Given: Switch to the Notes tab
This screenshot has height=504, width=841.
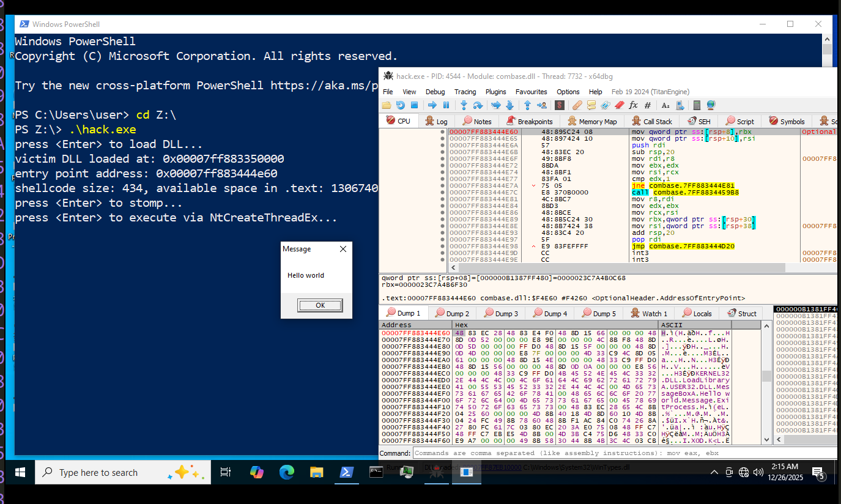Looking at the screenshot, I should (477, 121).
